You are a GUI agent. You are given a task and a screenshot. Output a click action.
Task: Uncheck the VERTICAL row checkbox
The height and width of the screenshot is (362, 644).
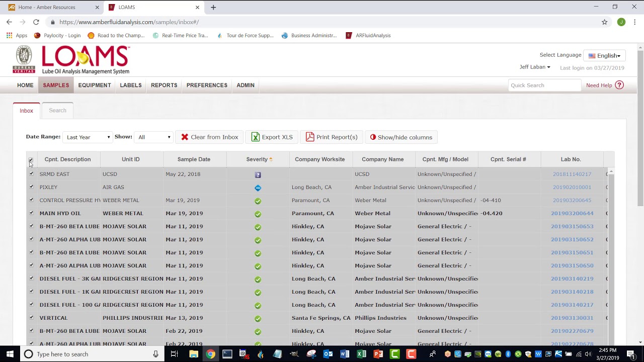31,317
